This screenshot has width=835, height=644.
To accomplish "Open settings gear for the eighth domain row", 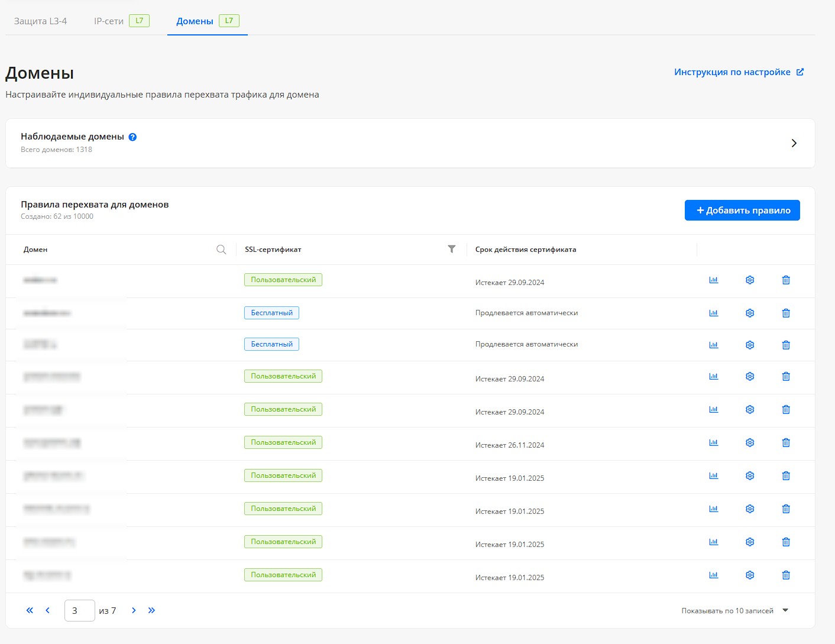I will [x=750, y=509].
